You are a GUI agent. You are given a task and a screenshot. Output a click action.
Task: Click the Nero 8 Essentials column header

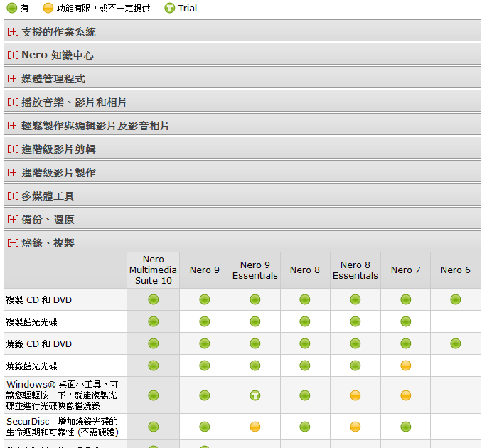click(x=355, y=270)
